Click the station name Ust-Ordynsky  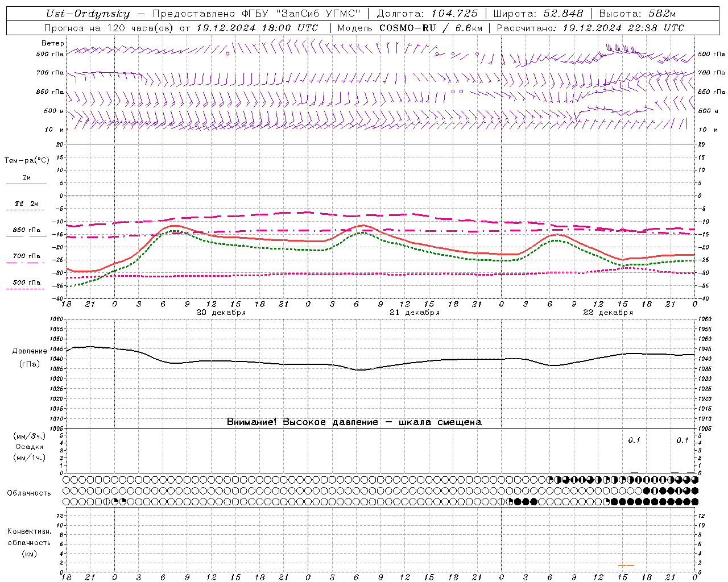click(88, 14)
